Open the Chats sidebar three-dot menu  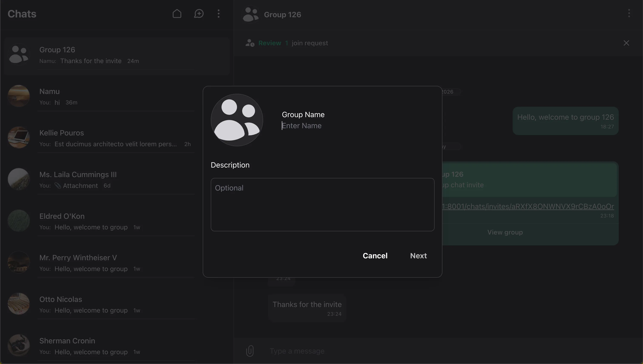[x=219, y=14]
